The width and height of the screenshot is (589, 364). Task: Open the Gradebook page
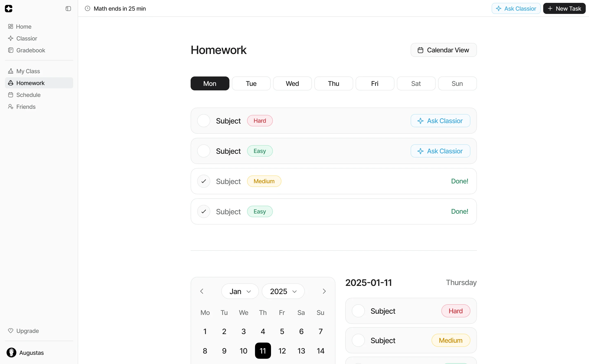pyautogui.click(x=30, y=50)
